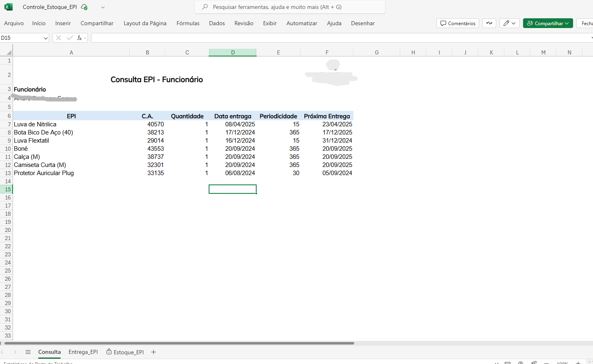Click the all sheets list icon
This screenshot has width=593, height=364.
tap(28, 352)
